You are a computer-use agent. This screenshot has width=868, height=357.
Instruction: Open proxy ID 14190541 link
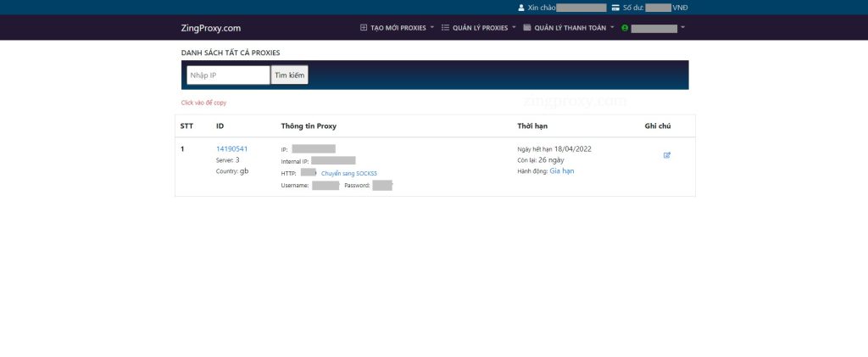(232, 149)
